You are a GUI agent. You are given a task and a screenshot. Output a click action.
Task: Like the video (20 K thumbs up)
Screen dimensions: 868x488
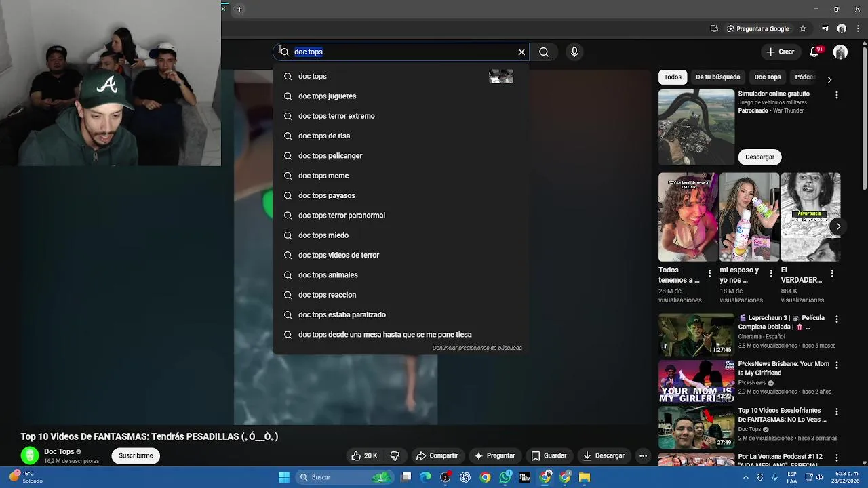(x=364, y=455)
